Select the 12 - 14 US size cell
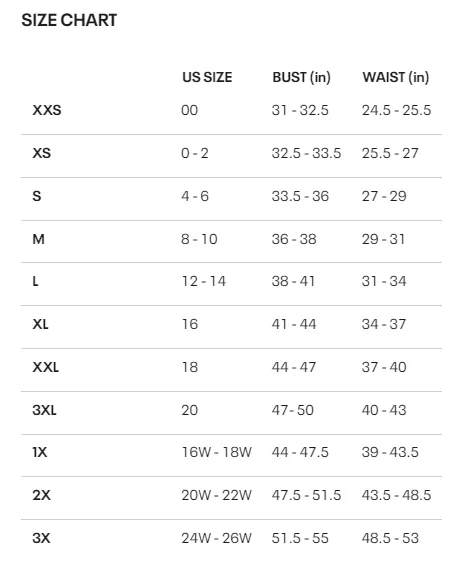This screenshot has height=568, width=473. pos(204,281)
